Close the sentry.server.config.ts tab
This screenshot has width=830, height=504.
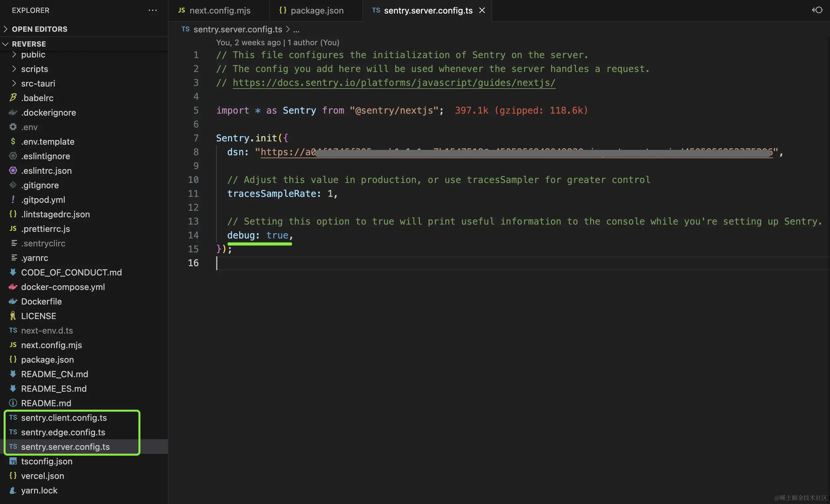pyautogui.click(x=482, y=11)
